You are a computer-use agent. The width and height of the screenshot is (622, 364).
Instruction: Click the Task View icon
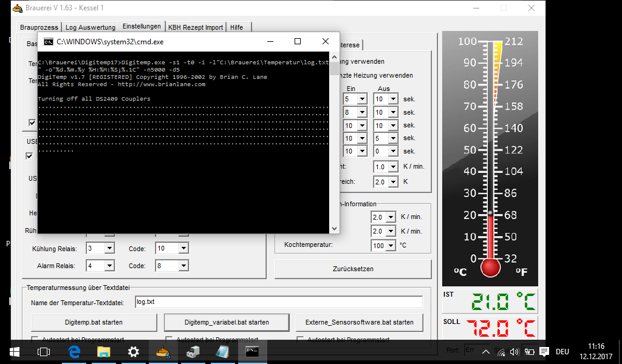point(44,351)
